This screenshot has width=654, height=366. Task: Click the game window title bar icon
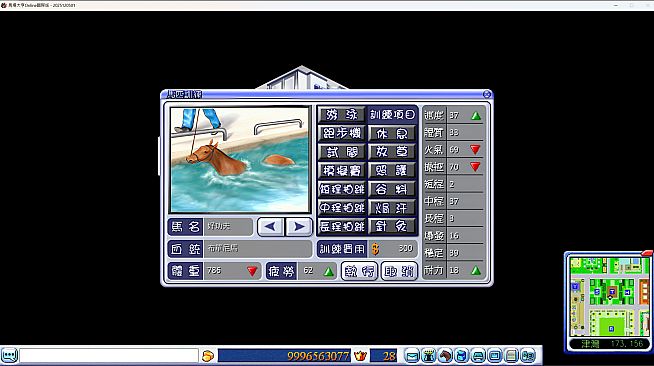pyautogui.click(x=4, y=5)
